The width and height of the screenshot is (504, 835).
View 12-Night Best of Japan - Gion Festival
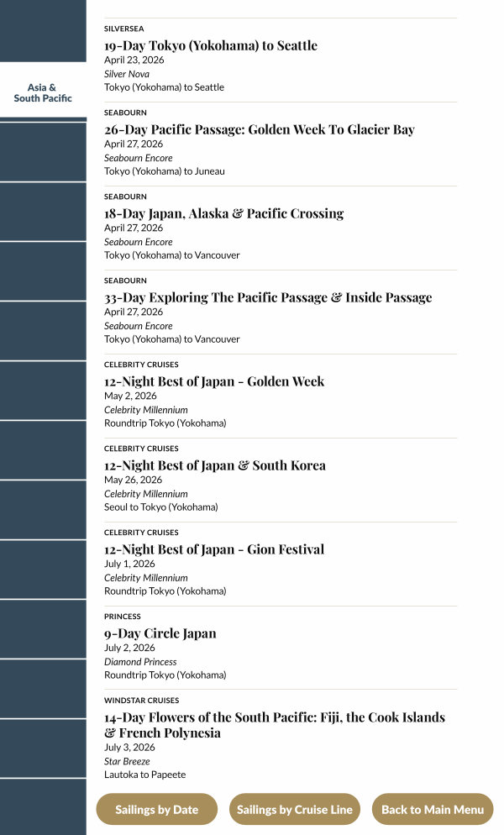tap(214, 549)
